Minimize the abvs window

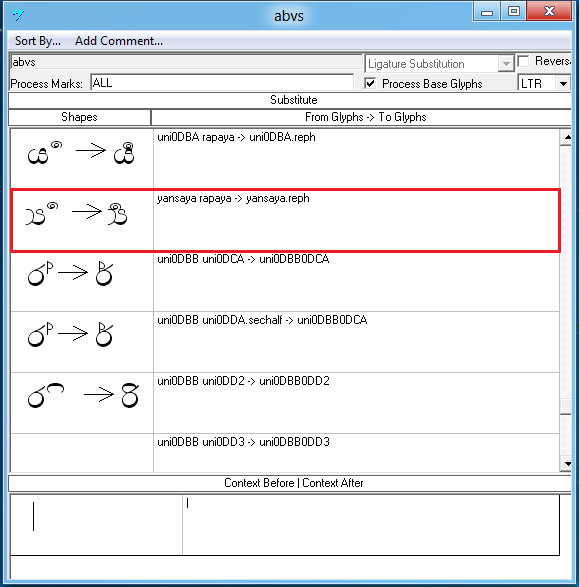point(487,12)
